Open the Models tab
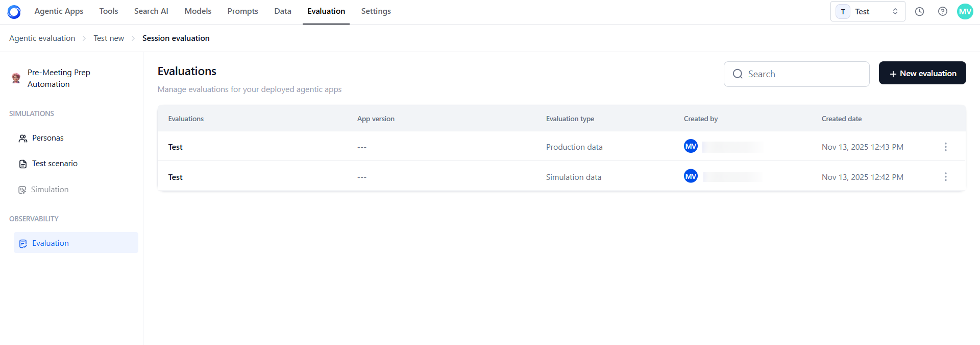Image resolution: width=980 pixels, height=345 pixels. point(198,11)
